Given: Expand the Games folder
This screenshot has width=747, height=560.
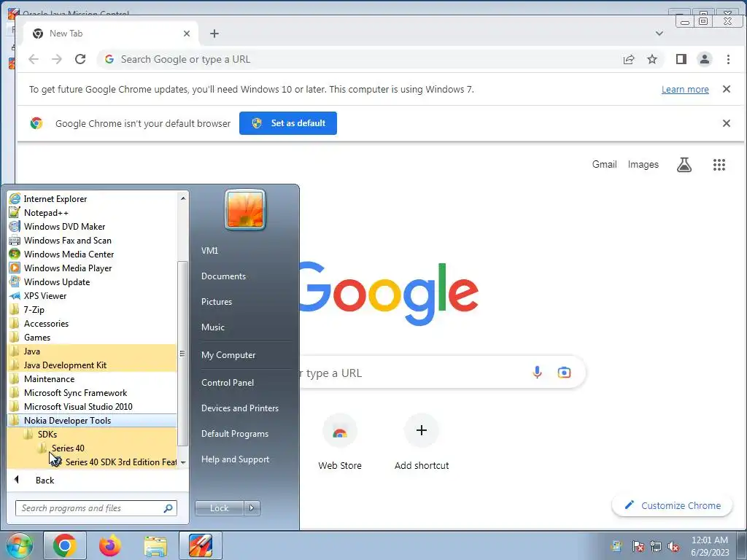Looking at the screenshot, I should click(x=93, y=337).
